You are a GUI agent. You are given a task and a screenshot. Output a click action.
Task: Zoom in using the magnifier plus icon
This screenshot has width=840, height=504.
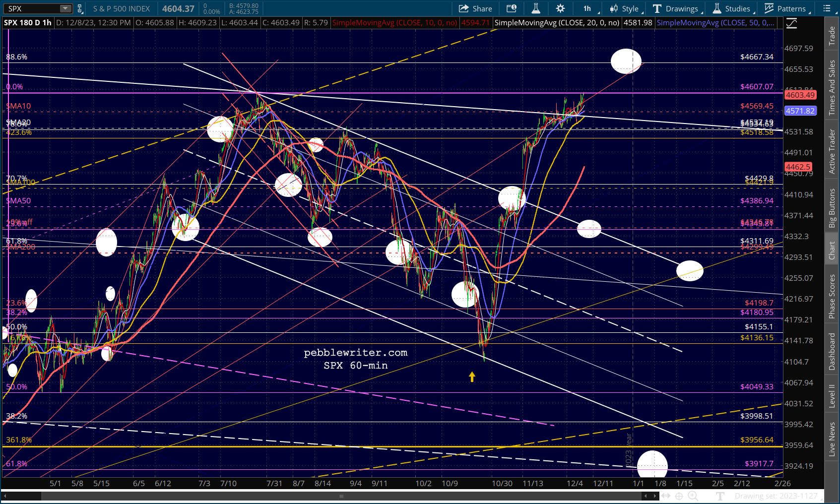[693, 496]
